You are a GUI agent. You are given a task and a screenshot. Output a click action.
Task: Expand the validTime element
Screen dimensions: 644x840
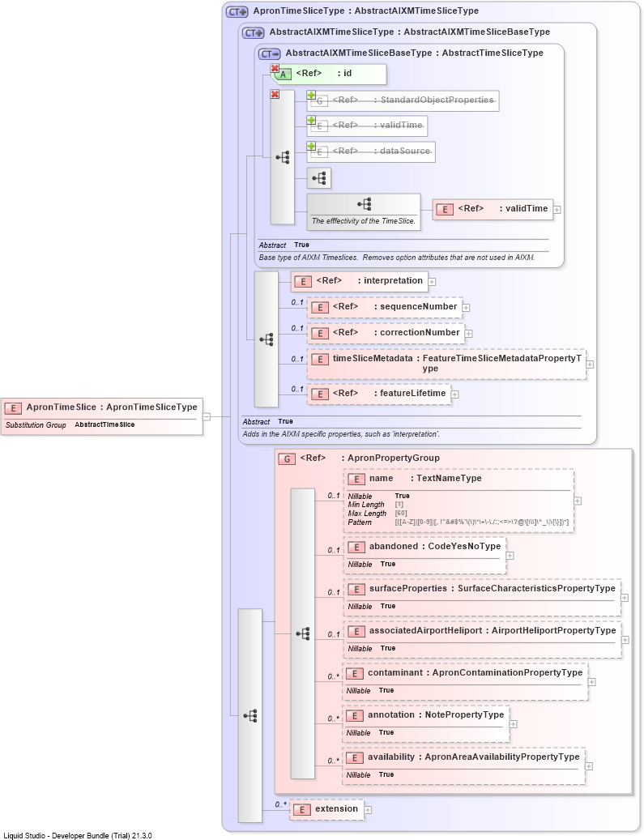pyautogui.click(x=557, y=210)
